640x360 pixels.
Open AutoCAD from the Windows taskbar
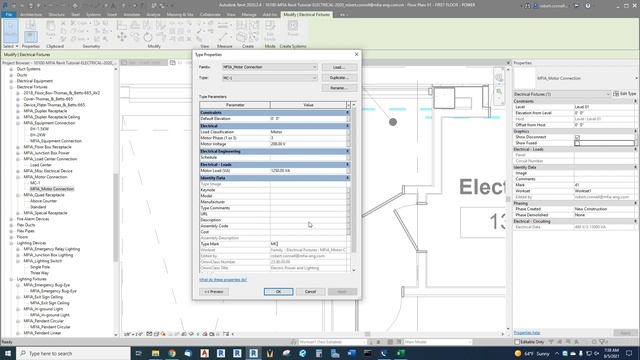(x=204, y=353)
